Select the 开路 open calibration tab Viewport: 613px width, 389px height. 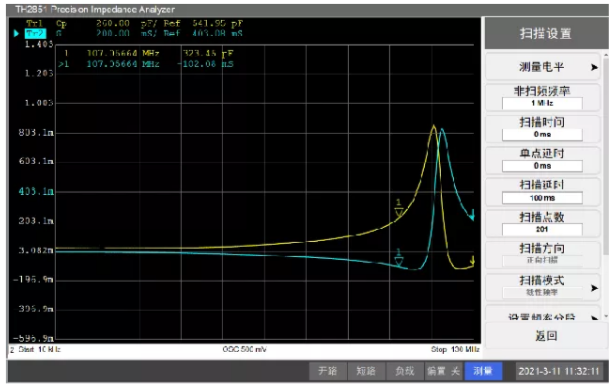(x=328, y=371)
